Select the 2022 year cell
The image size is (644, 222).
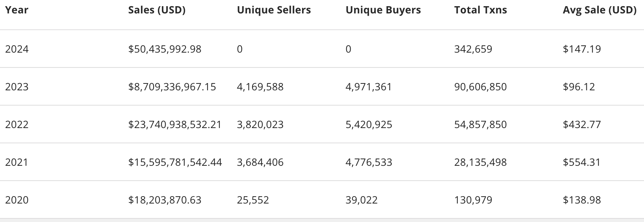[17, 124]
